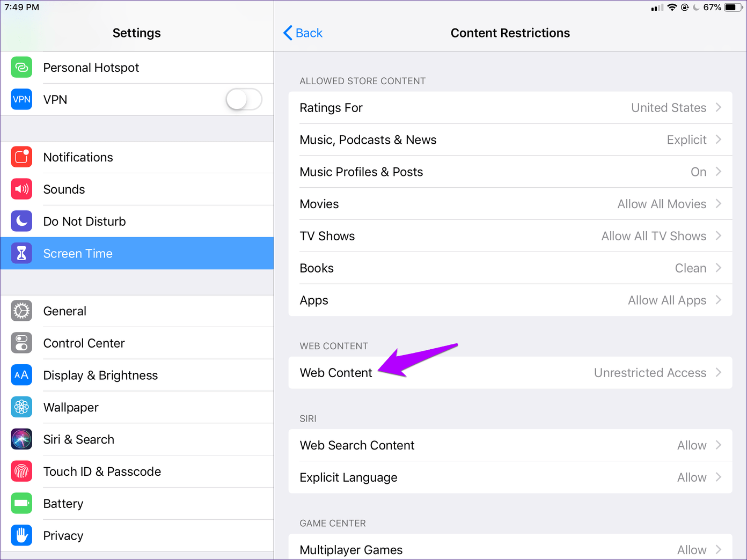Tap the battery indicator in status bar
The height and width of the screenshot is (560, 747).
point(733,8)
